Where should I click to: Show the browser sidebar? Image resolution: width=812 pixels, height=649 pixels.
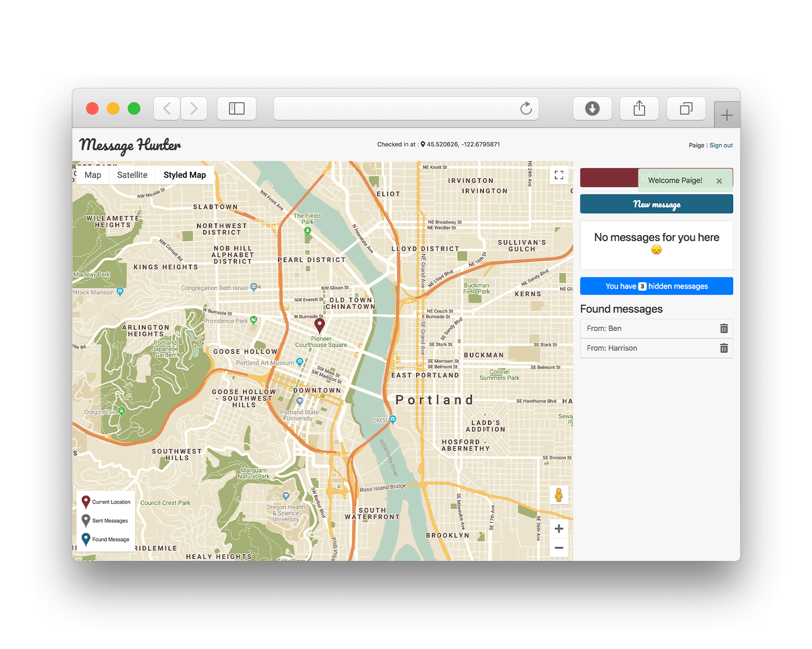tap(237, 108)
